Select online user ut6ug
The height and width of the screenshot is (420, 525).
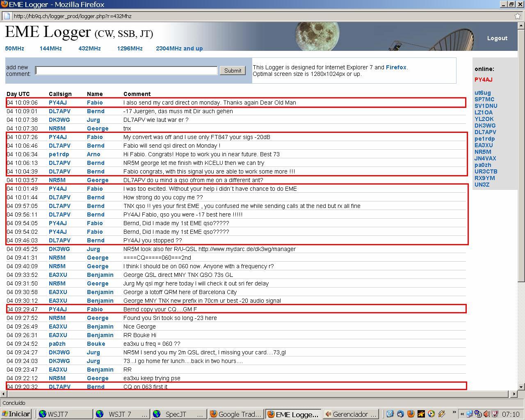pos(482,93)
